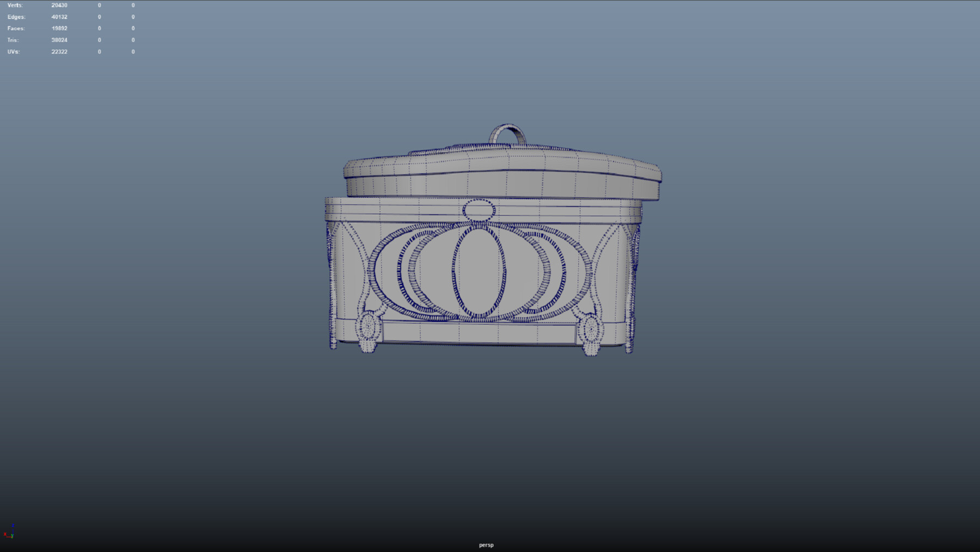Select the Tris count value 38024

point(59,40)
